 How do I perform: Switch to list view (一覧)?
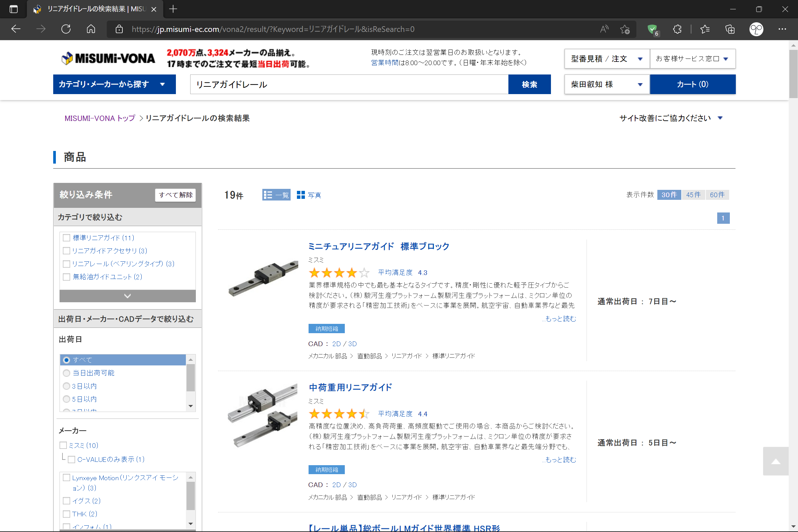tap(276, 195)
